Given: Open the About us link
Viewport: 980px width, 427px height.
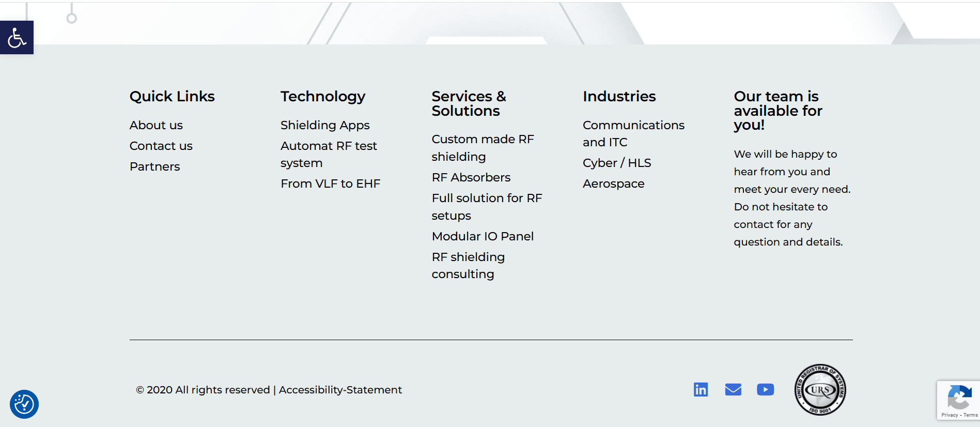Looking at the screenshot, I should click(x=156, y=125).
